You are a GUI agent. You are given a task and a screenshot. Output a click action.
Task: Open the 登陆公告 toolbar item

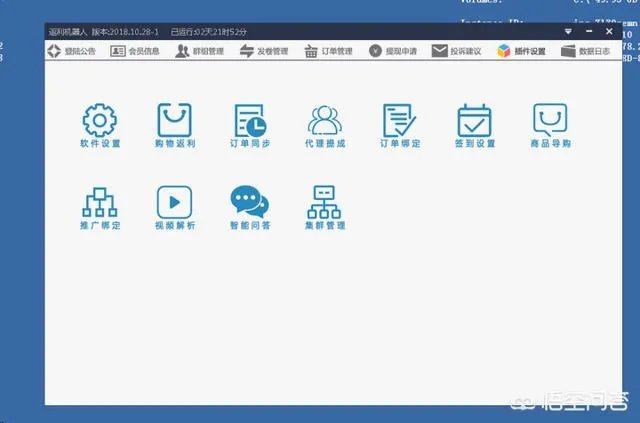(x=73, y=51)
